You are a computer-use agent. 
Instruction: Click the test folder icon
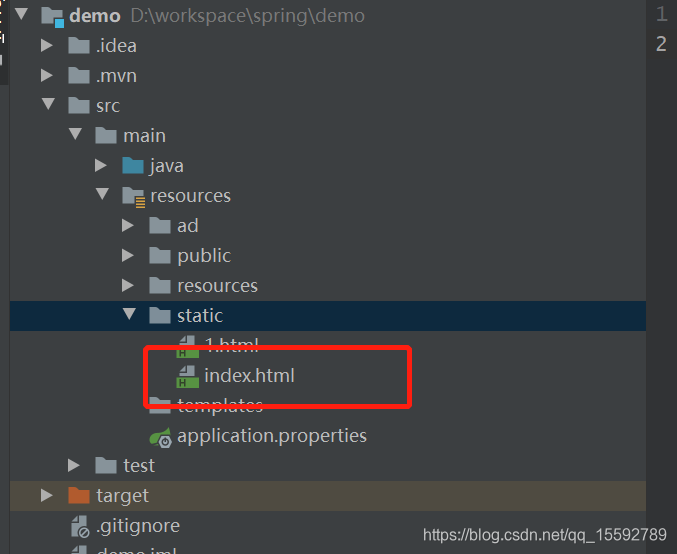pyautogui.click(x=106, y=465)
